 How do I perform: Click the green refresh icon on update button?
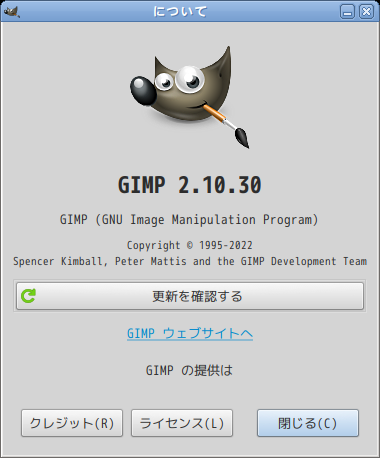click(28, 296)
